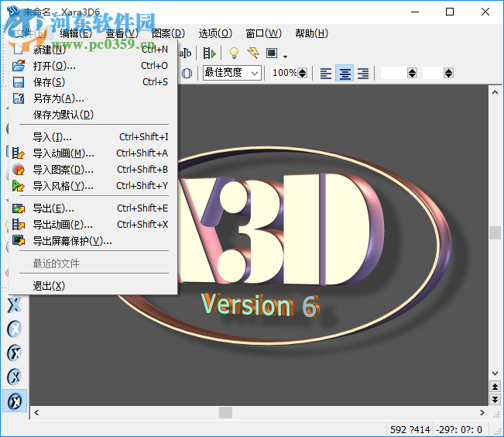The width and height of the screenshot is (504, 437).
Task: Select Save (保存) menu entry
Action: click(x=93, y=82)
